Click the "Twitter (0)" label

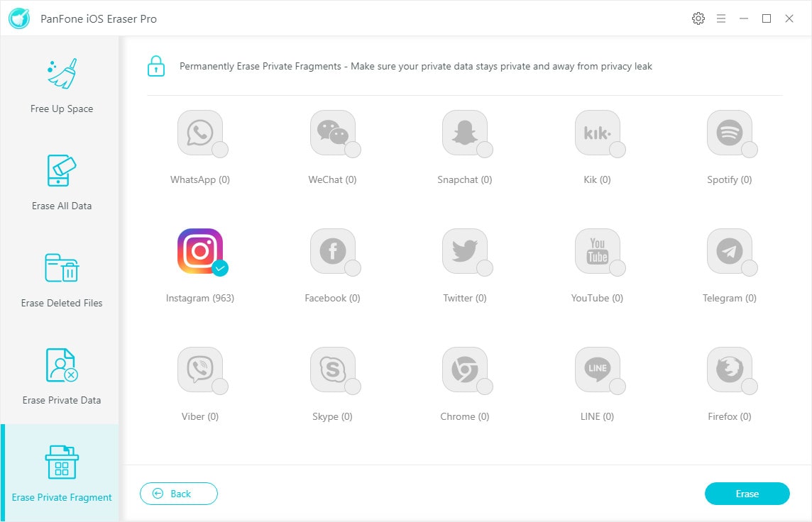click(x=464, y=298)
